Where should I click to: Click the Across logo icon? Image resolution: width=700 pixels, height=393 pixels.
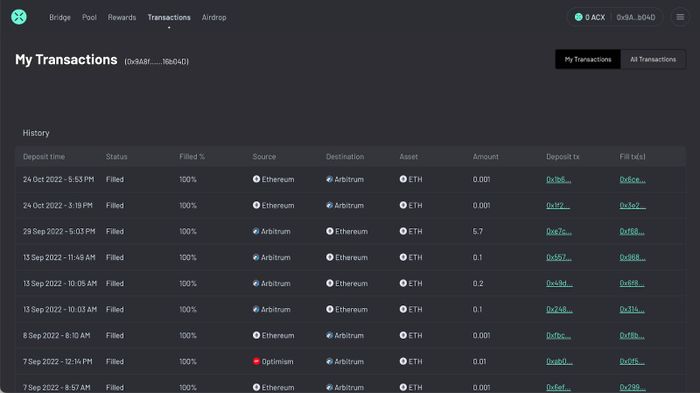tap(19, 17)
